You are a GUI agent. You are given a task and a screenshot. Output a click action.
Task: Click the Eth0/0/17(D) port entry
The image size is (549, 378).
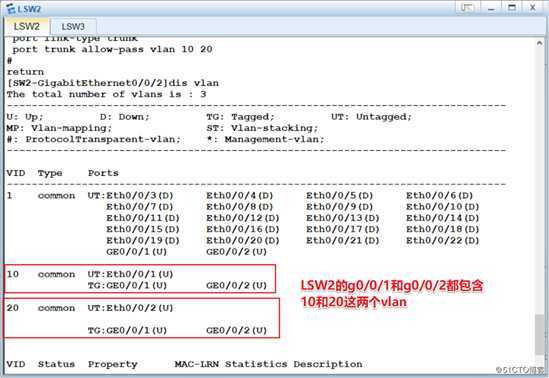[x=343, y=229]
